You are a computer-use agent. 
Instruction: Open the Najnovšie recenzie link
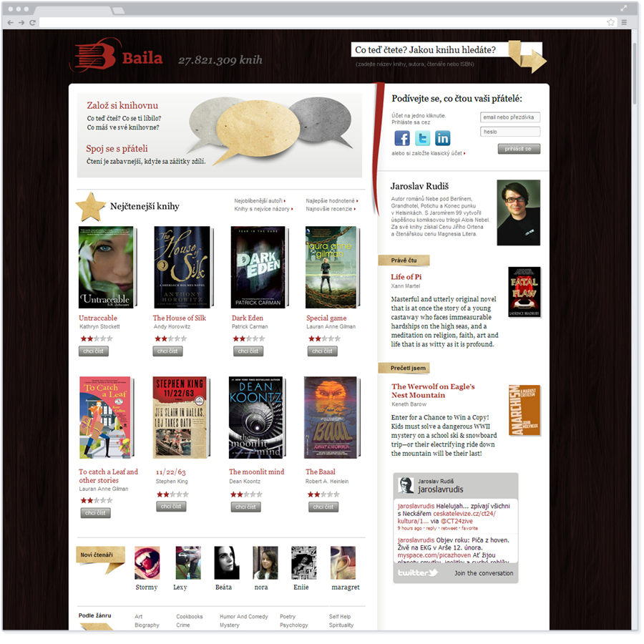(331, 209)
